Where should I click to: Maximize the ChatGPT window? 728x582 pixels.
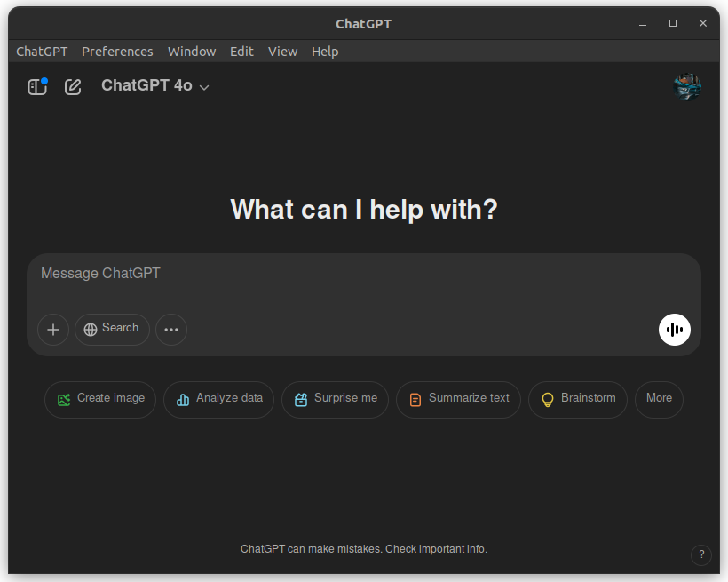[673, 23]
